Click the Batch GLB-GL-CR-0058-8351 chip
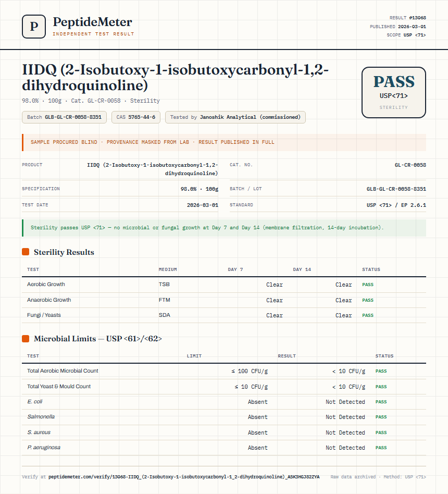This screenshot has width=448, height=494. click(x=64, y=117)
